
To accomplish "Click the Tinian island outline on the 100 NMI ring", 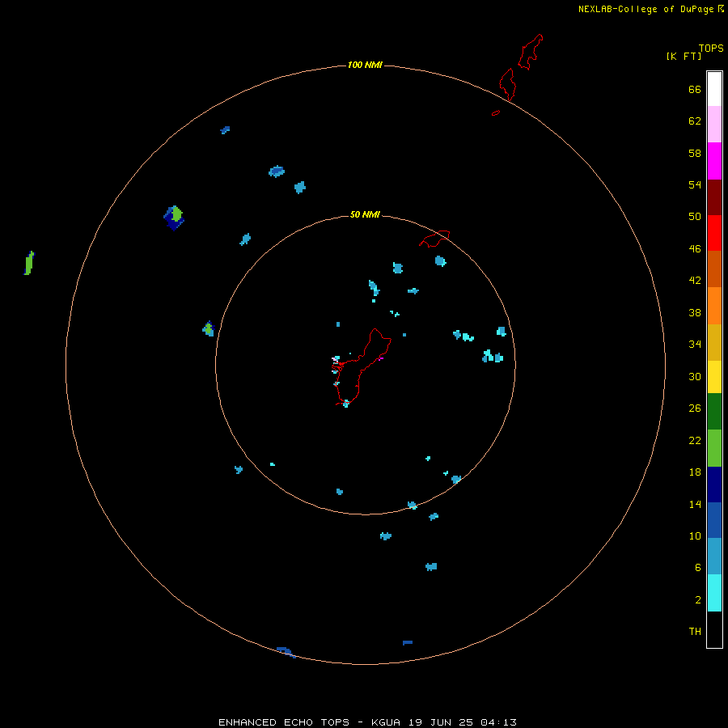I will (507, 84).
